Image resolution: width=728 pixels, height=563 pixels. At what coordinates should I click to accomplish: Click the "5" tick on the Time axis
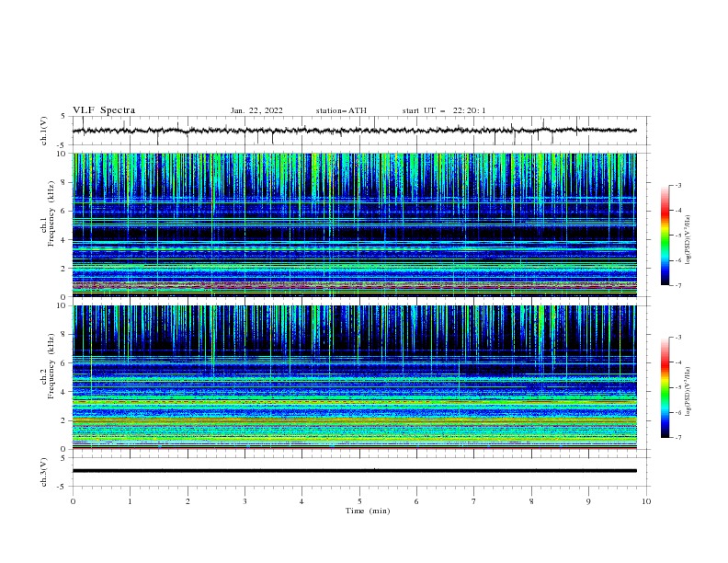pyautogui.click(x=359, y=501)
